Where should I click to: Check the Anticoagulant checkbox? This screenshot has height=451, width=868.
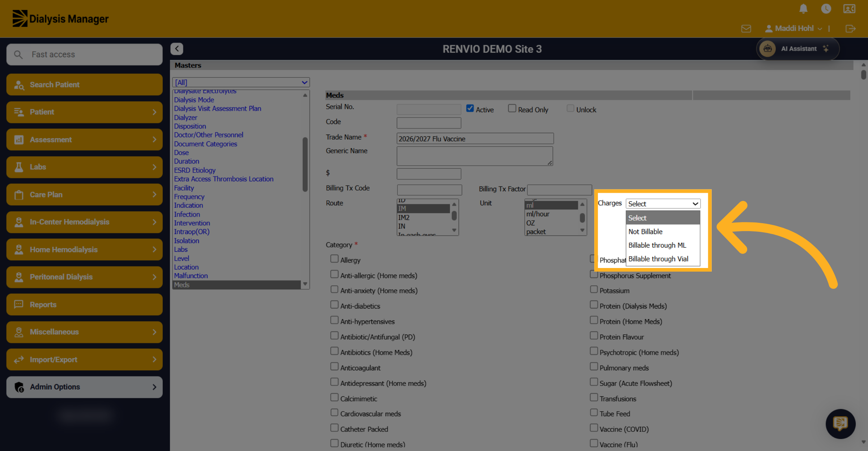[334, 367]
